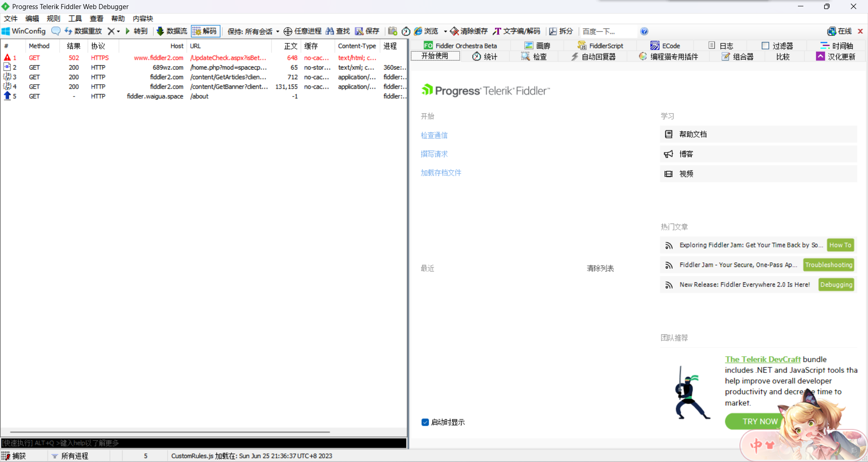Open the 博客 blog item
The height and width of the screenshot is (462, 868).
(x=758, y=154)
